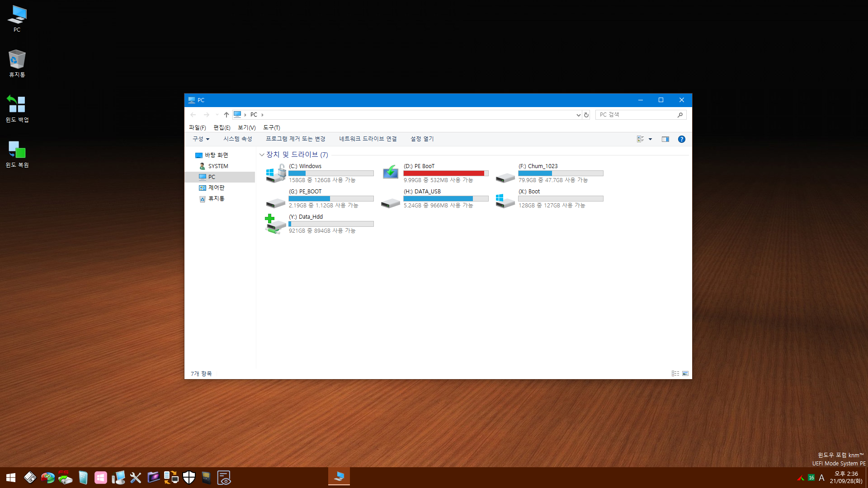Open address bar history dropdown
This screenshot has width=868, height=488.
(x=578, y=115)
